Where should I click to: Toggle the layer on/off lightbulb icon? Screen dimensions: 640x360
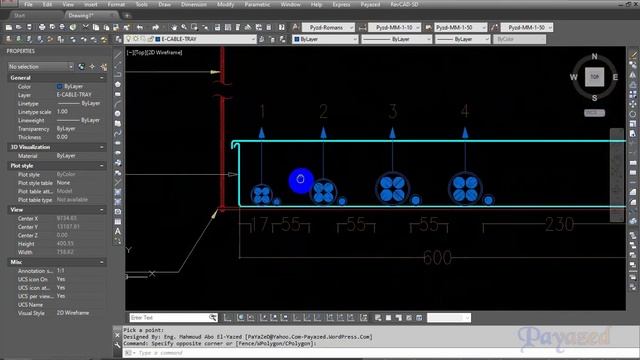(x=128, y=39)
